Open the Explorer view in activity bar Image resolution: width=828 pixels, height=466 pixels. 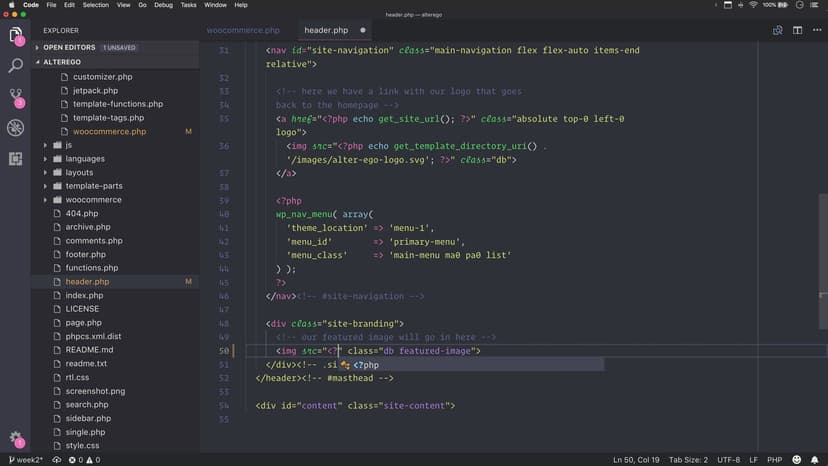[15, 36]
